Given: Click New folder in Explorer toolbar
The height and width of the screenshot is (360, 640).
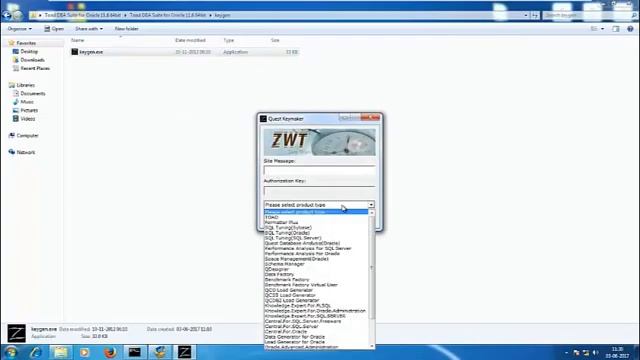Looking at the screenshot, I should [x=127, y=29].
